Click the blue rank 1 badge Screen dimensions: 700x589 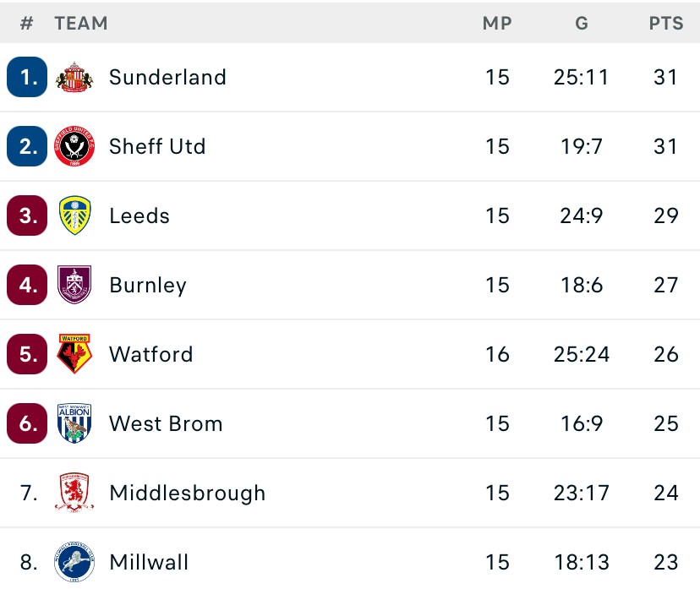pyautogui.click(x=28, y=78)
